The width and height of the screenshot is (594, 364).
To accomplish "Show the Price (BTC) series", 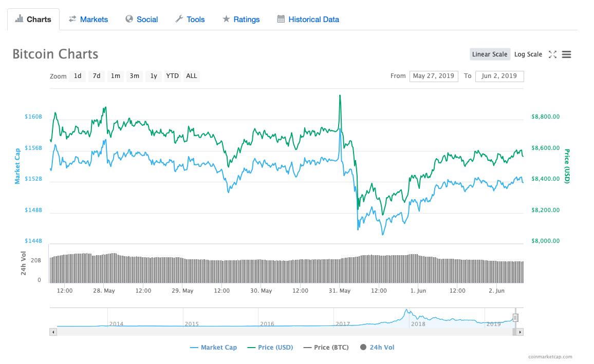I will tap(326, 347).
